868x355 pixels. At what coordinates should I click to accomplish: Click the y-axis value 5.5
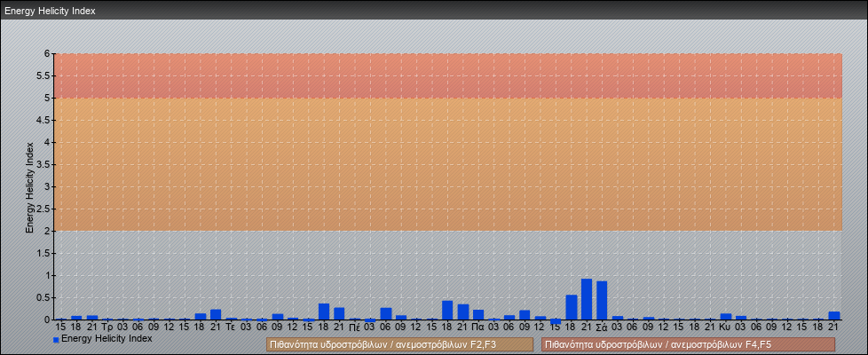[x=44, y=75]
